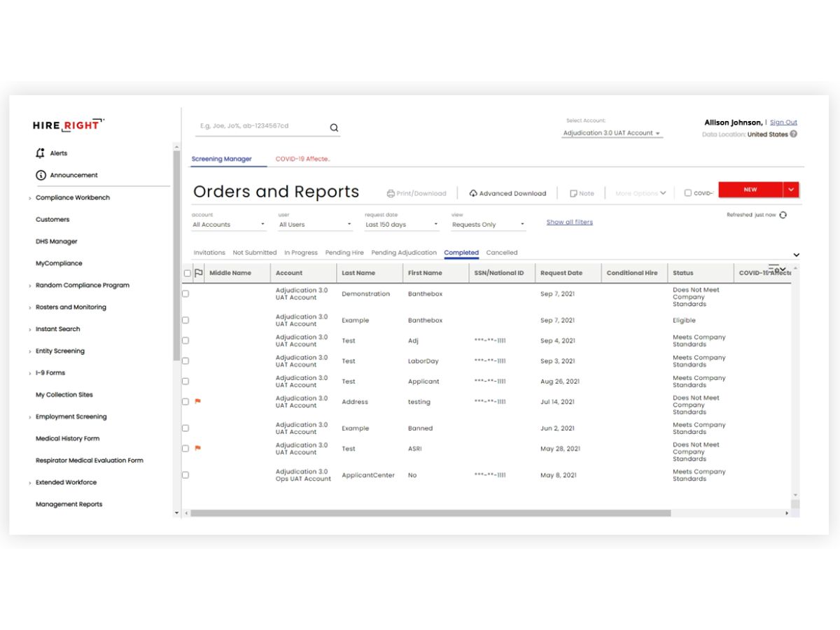Tick the checkbox for the Demonstration Banthebox row
Image resolution: width=840 pixels, height=630 pixels.
pos(185,294)
